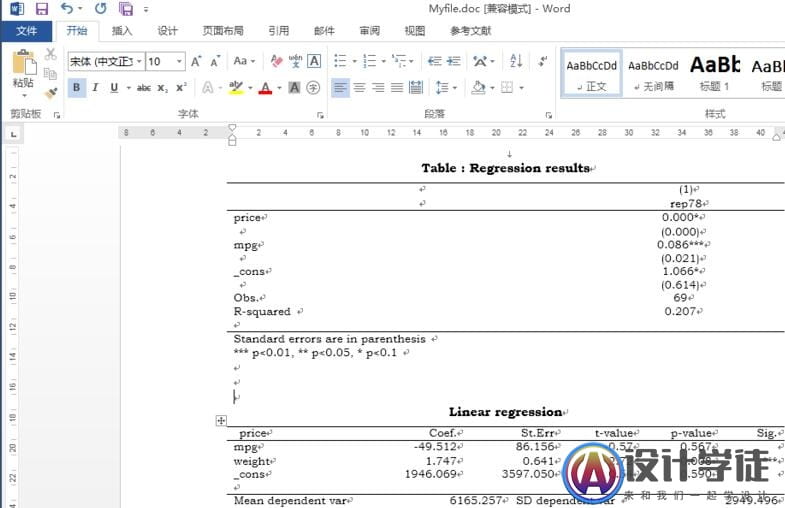The image size is (785, 508).
Task: Toggle Bold formatting off
Action: tap(77, 88)
